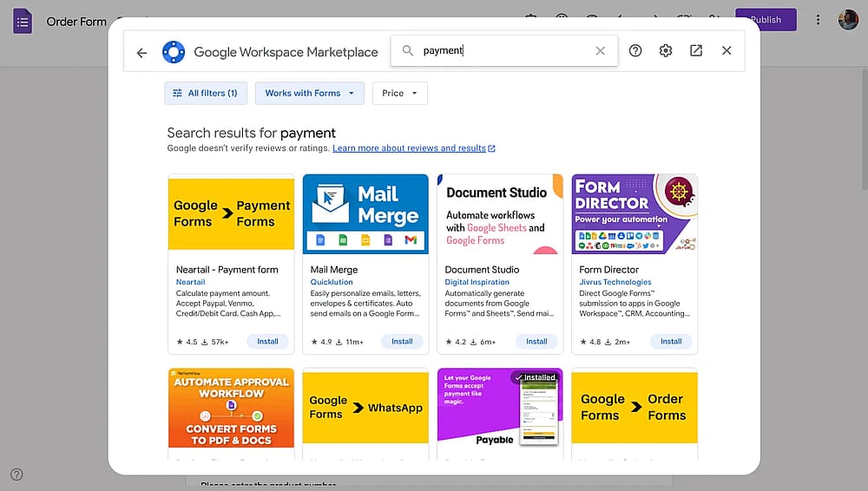Open the Google account avatar
868x491 pixels.
[x=848, y=20]
